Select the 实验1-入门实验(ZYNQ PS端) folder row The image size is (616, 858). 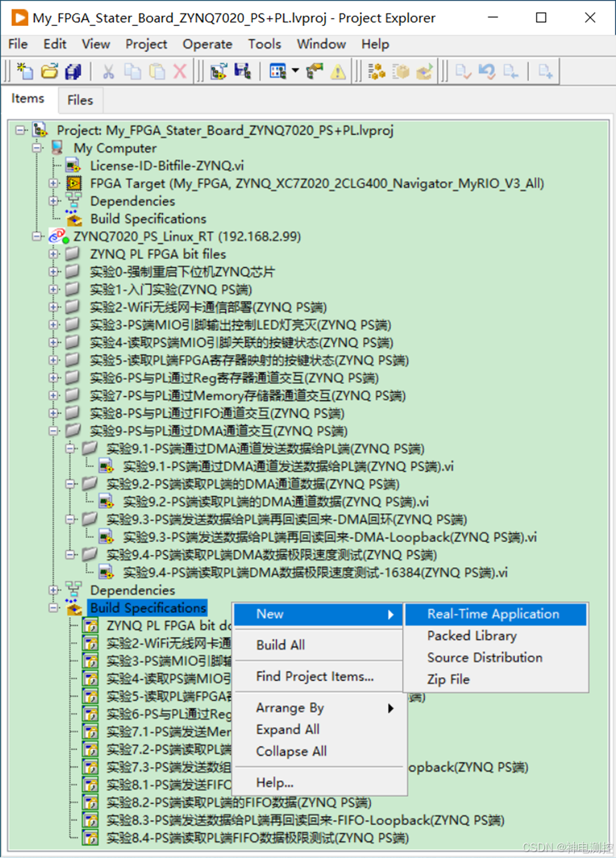tap(171, 290)
